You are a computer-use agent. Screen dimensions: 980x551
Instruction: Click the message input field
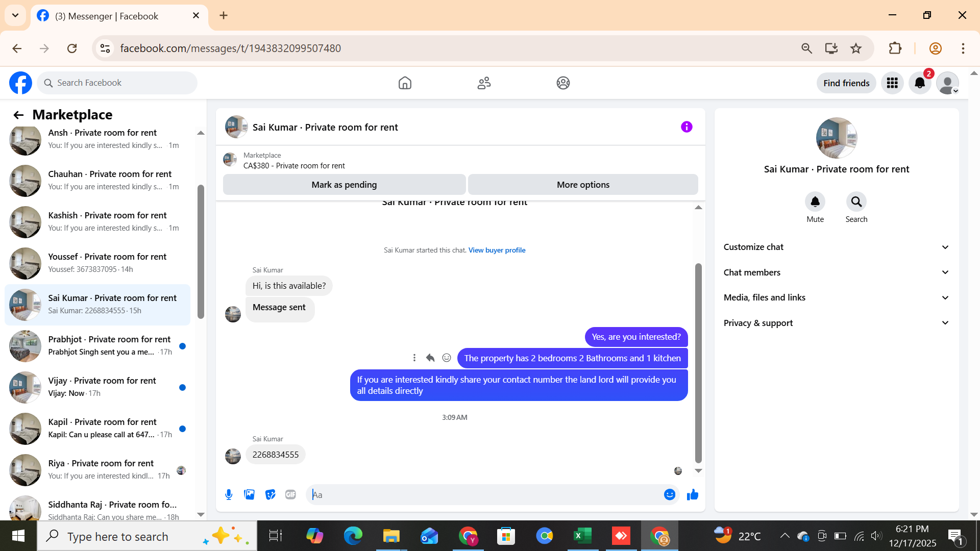(x=485, y=494)
